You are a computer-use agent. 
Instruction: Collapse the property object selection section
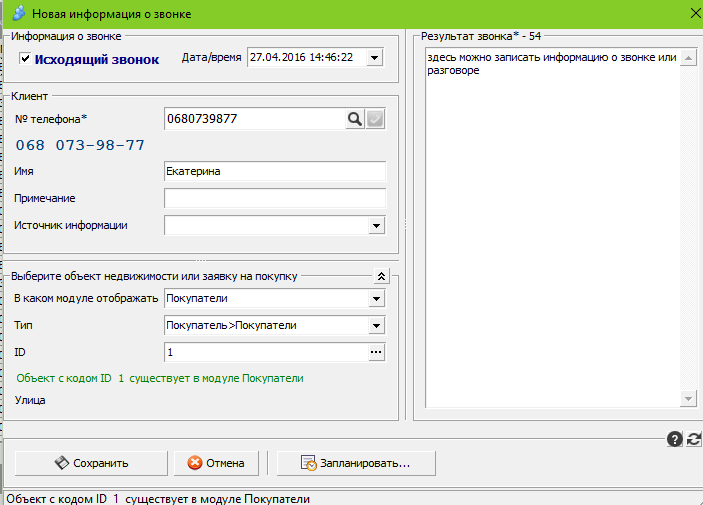380,276
